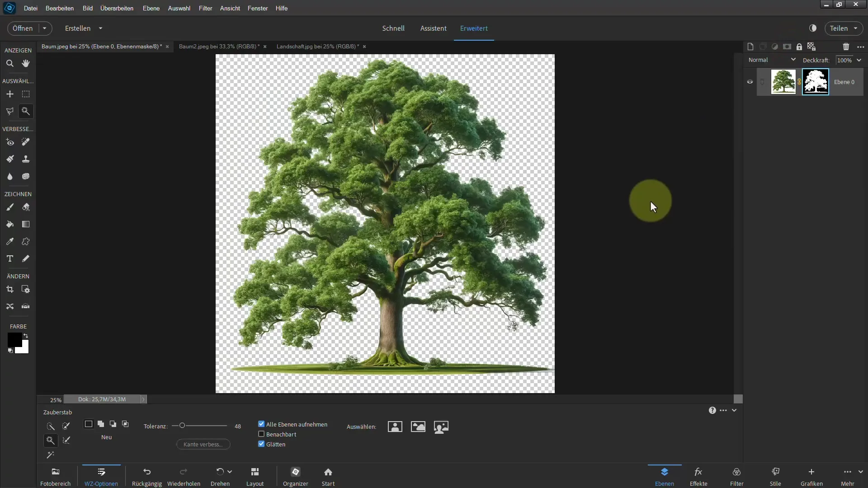Screen dimensions: 868x488
Task: Toggle visibility of Ebene 0 layer
Action: pyautogui.click(x=750, y=82)
